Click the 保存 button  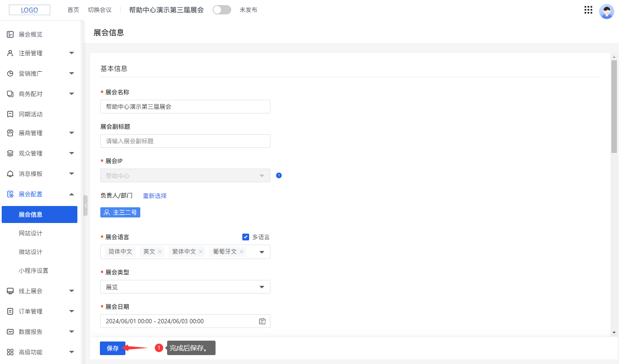tap(112, 348)
